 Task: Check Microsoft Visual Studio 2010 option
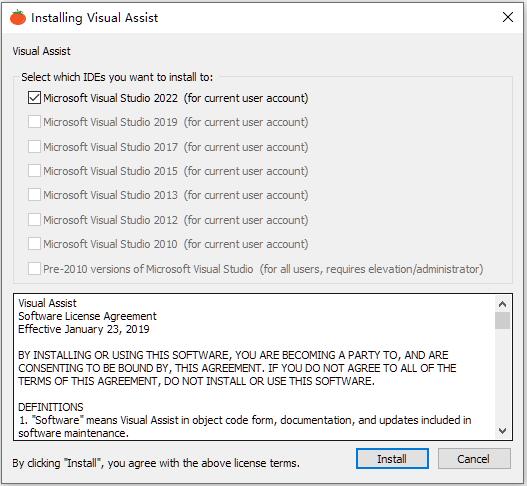34,244
